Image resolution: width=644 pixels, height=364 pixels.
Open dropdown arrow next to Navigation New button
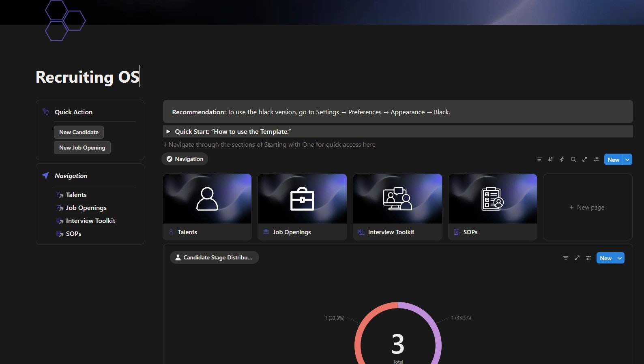pos(627,159)
